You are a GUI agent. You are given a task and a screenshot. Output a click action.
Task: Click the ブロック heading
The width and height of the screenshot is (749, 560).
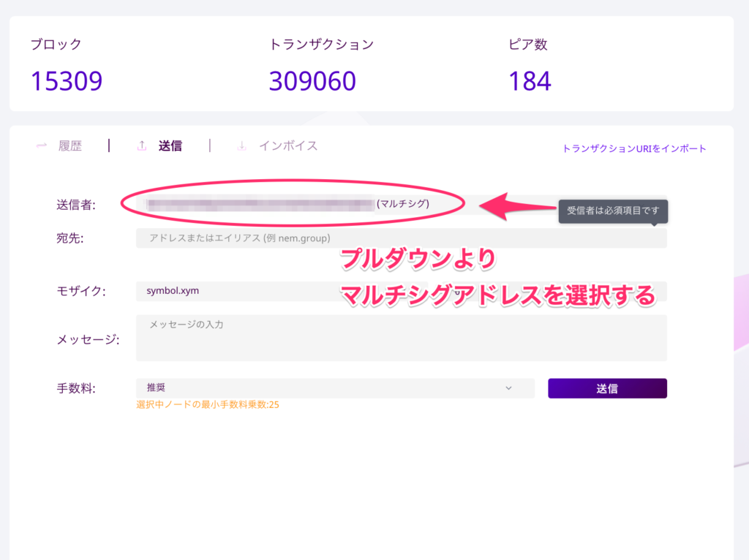click(x=56, y=45)
